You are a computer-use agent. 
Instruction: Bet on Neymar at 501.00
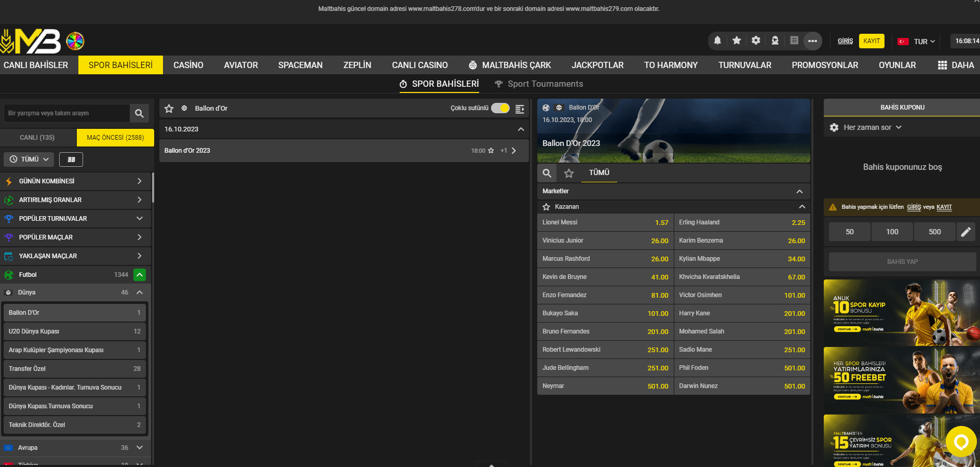[x=605, y=386]
